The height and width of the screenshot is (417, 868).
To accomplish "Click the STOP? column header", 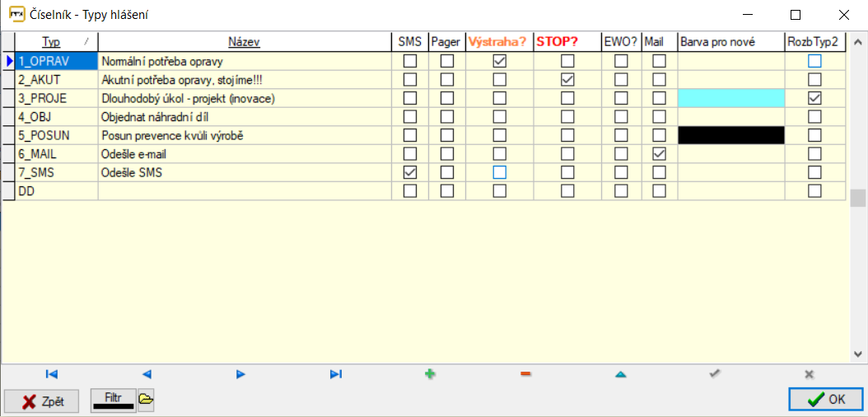I will pos(567,42).
